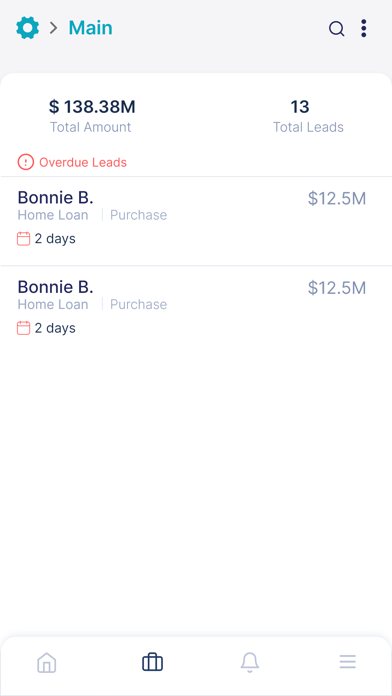Tap the 13 Total Leads count
The height and width of the screenshot is (696, 392).
(x=300, y=107)
